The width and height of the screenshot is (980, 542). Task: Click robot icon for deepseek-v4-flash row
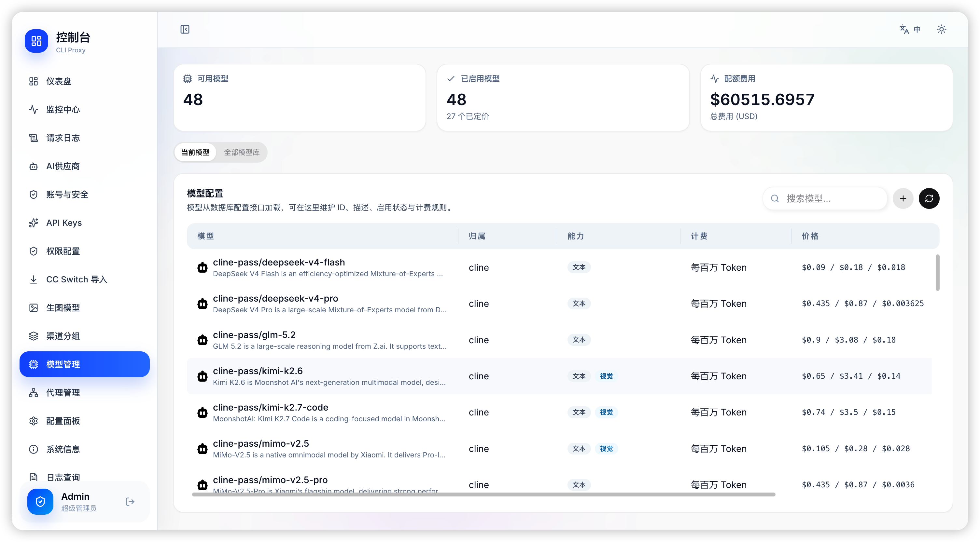[x=203, y=267]
